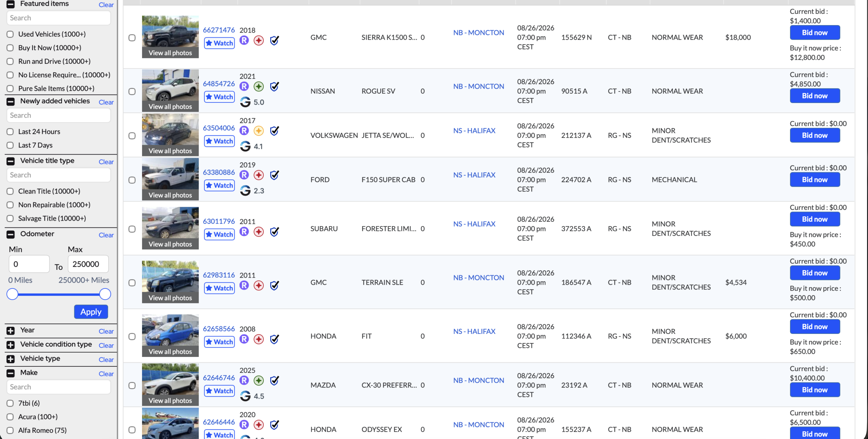Collapse the Newly added vehicles section
The image size is (868, 439).
click(11, 101)
